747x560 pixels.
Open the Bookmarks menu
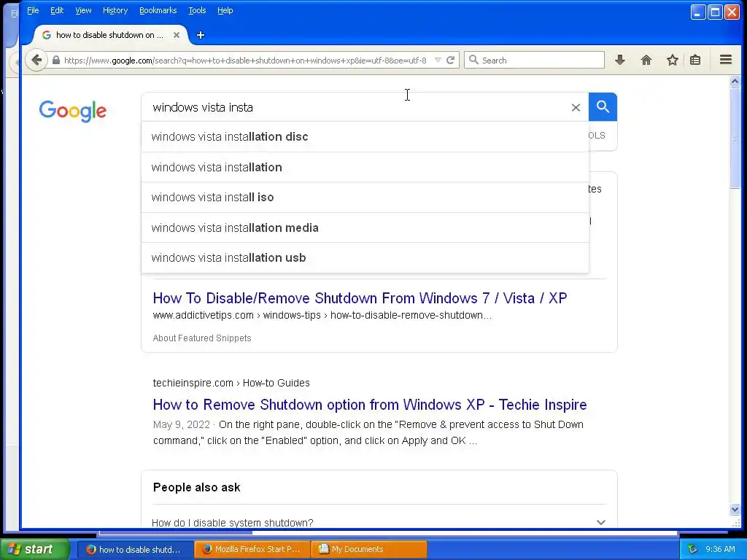158,10
